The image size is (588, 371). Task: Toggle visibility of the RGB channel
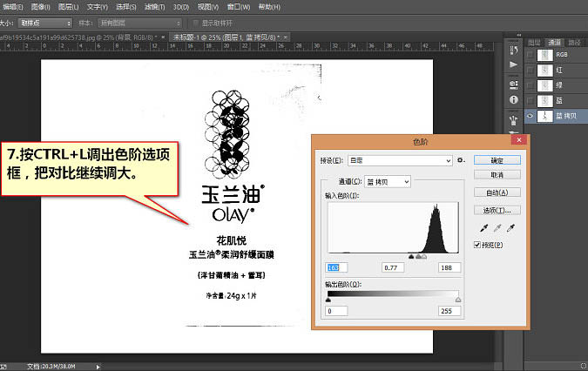530,55
